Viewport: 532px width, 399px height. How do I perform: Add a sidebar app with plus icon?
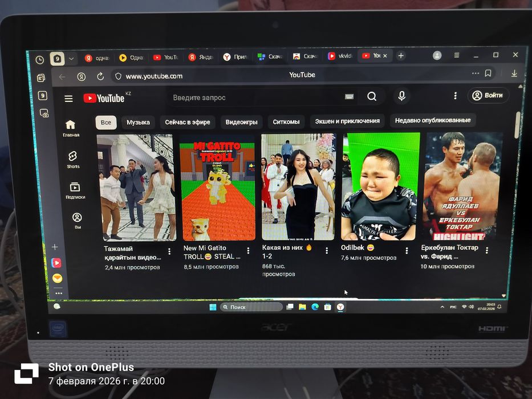tap(55, 247)
